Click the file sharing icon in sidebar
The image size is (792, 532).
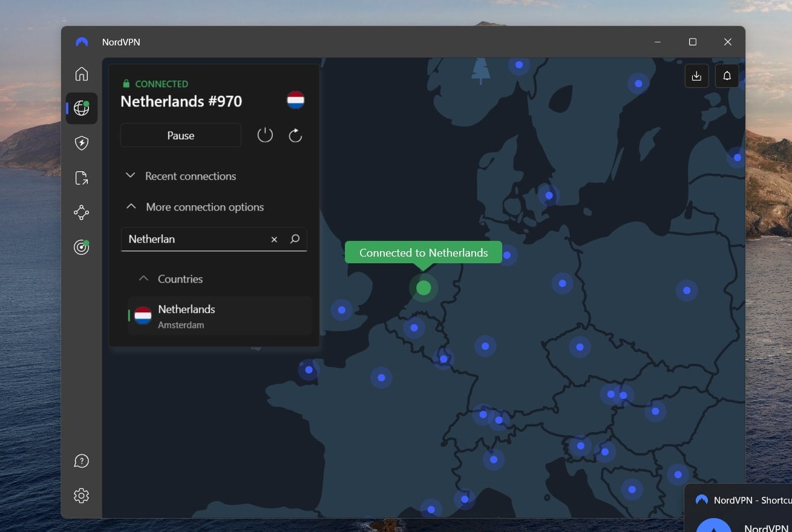pos(81,177)
